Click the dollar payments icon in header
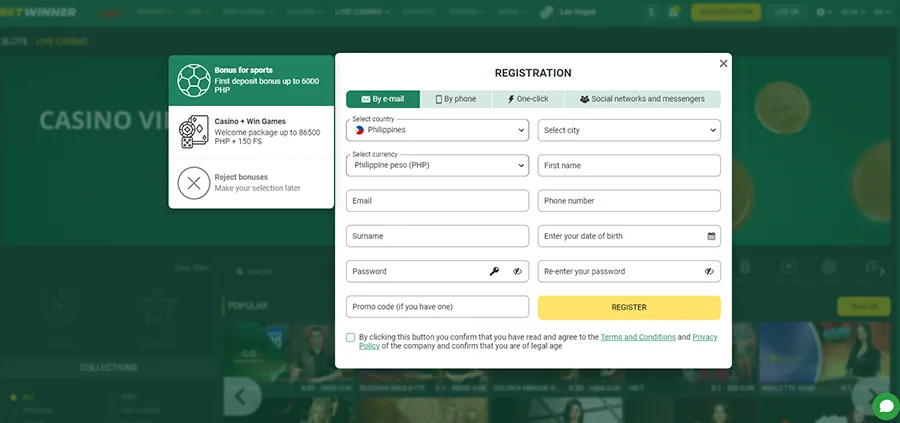Viewport: 900px width, 423px height. (651, 12)
